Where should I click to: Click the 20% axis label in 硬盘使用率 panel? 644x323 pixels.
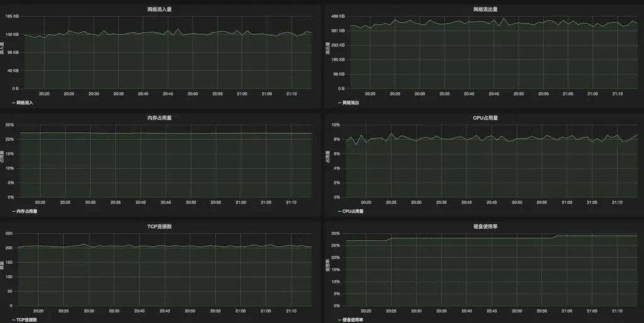pyautogui.click(x=336, y=258)
